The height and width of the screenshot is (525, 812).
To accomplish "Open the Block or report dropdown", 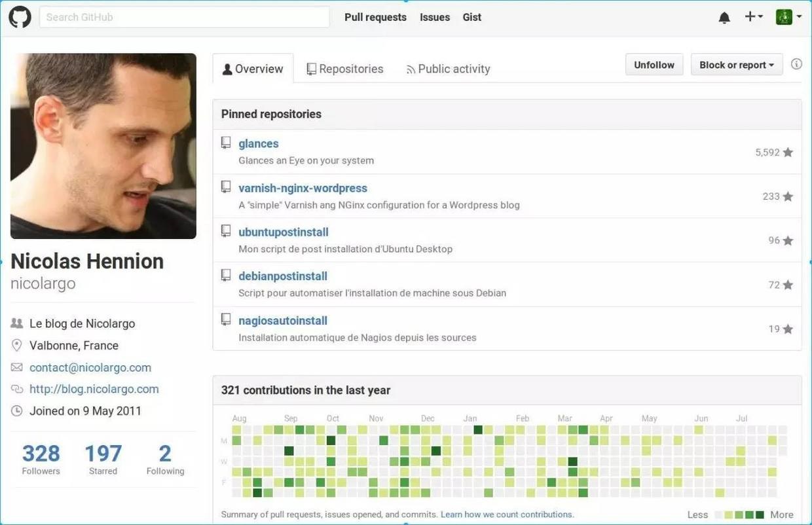I will coord(737,65).
